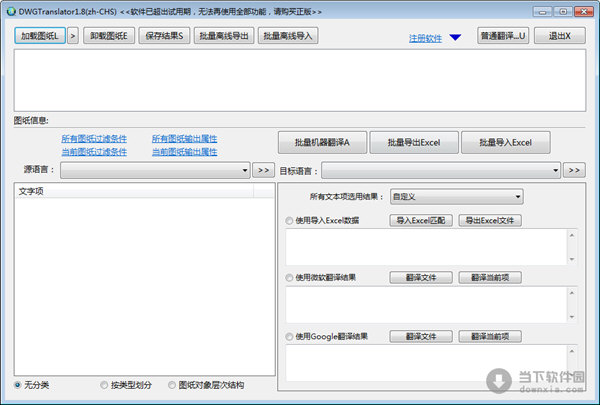The image size is (600, 405).
Task: Choose 图纸对象层次结构 radio option
Action: 172,384
